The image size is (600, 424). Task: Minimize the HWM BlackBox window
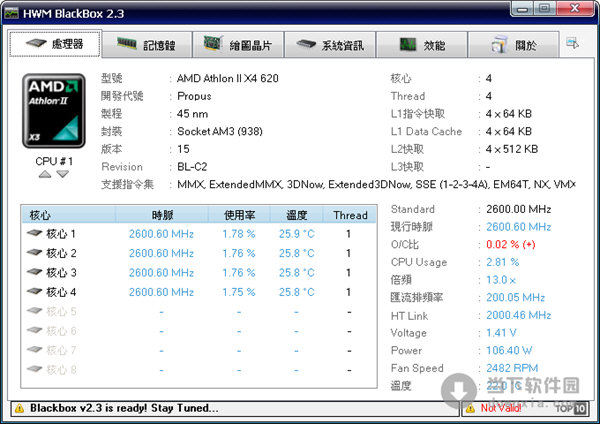523,8
